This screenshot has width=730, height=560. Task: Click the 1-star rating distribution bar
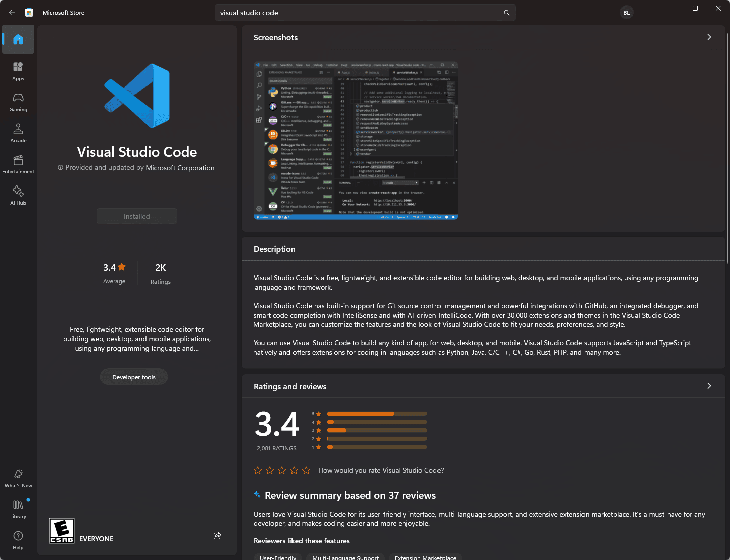[x=377, y=447]
